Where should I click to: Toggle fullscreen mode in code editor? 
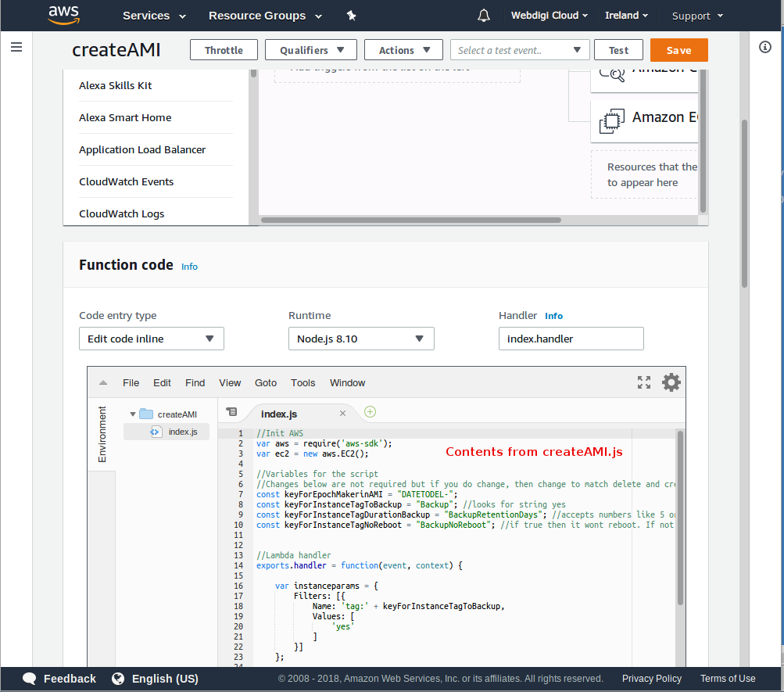tap(644, 382)
